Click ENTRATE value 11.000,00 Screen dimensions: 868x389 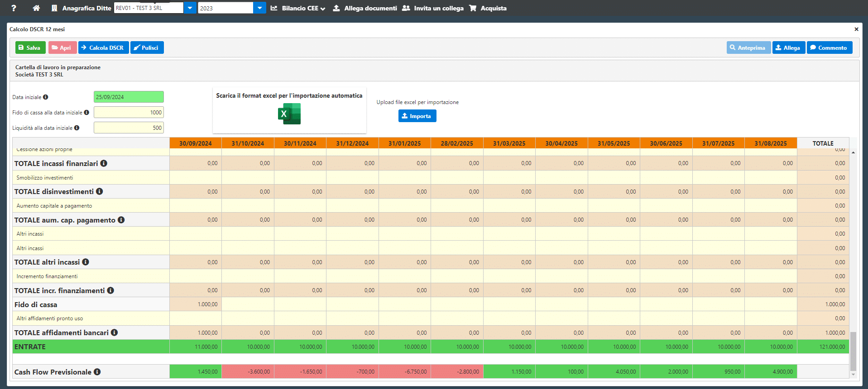[x=196, y=346]
